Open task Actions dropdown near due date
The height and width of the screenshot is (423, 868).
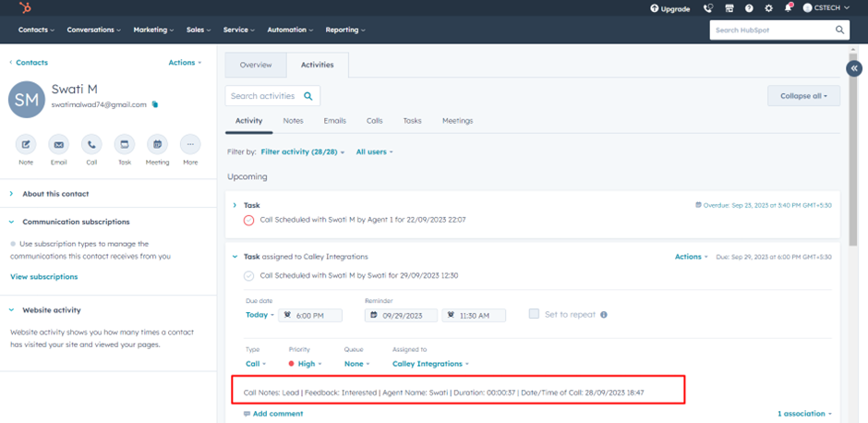(x=692, y=257)
